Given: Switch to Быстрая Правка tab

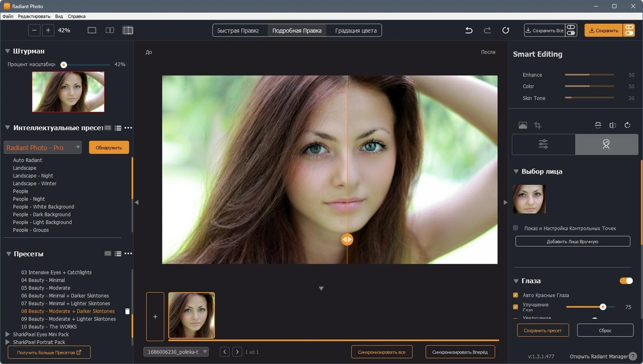Looking at the screenshot, I should (x=240, y=31).
